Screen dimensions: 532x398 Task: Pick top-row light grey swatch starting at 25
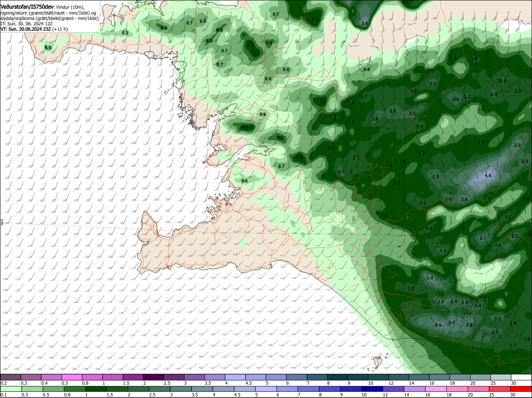coord(501,377)
